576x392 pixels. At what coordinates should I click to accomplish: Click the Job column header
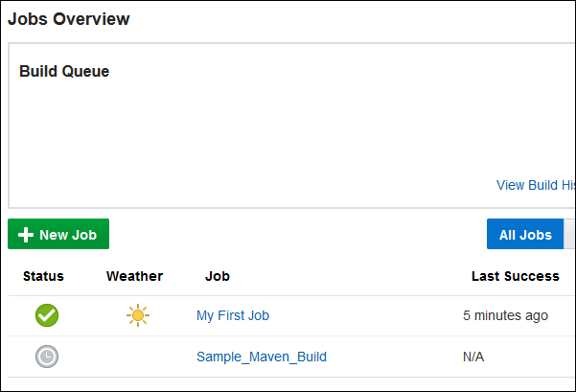point(218,276)
